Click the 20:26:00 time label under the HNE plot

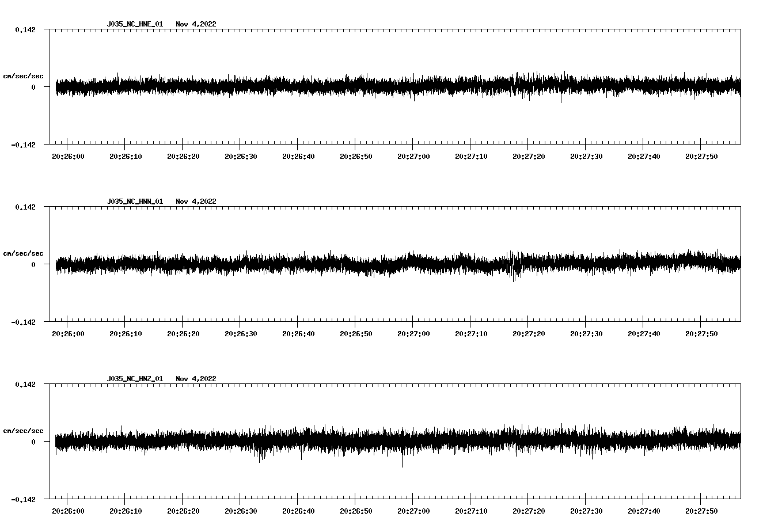coord(68,157)
